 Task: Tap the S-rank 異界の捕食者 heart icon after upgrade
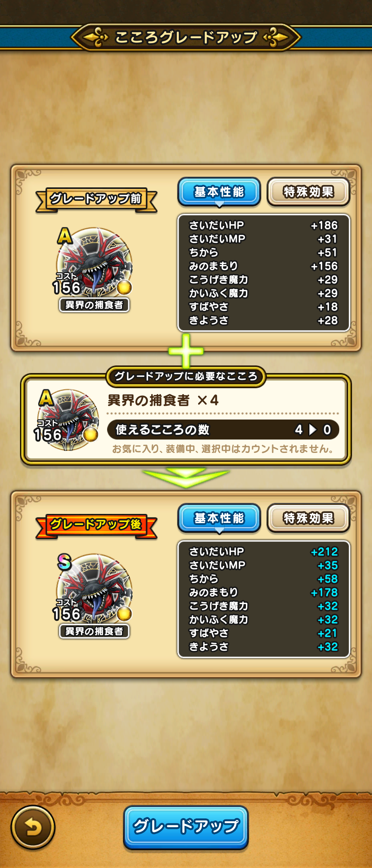click(x=94, y=589)
